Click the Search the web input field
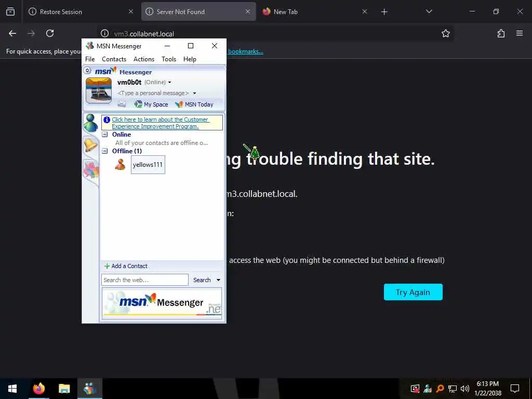The height and width of the screenshot is (399, 532). point(145,280)
